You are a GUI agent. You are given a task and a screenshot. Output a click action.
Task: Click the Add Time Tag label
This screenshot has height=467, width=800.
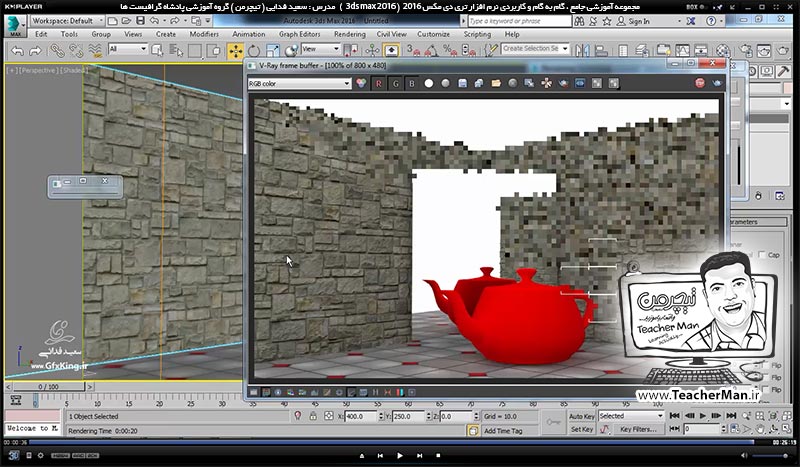(x=503, y=431)
